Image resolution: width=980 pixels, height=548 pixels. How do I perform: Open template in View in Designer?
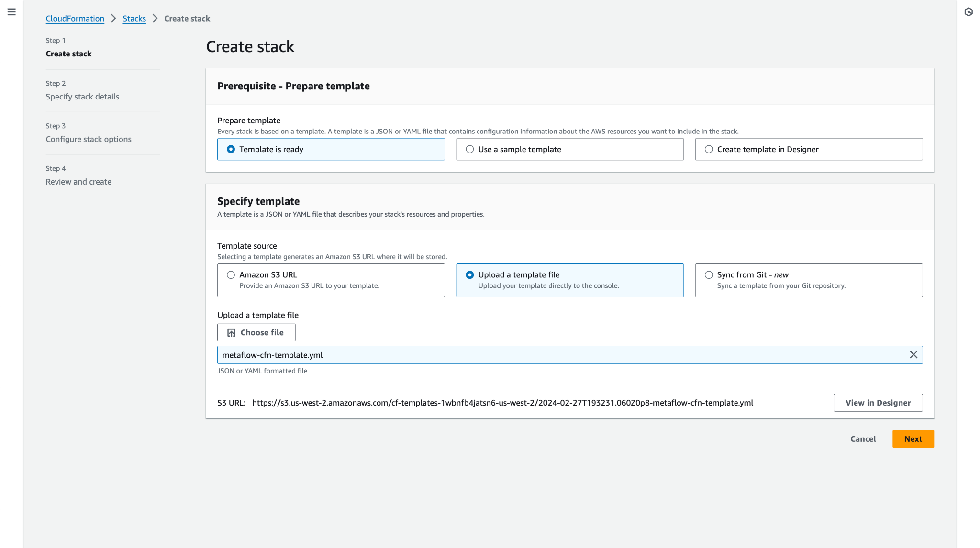pyautogui.click(x=878, y=402)
